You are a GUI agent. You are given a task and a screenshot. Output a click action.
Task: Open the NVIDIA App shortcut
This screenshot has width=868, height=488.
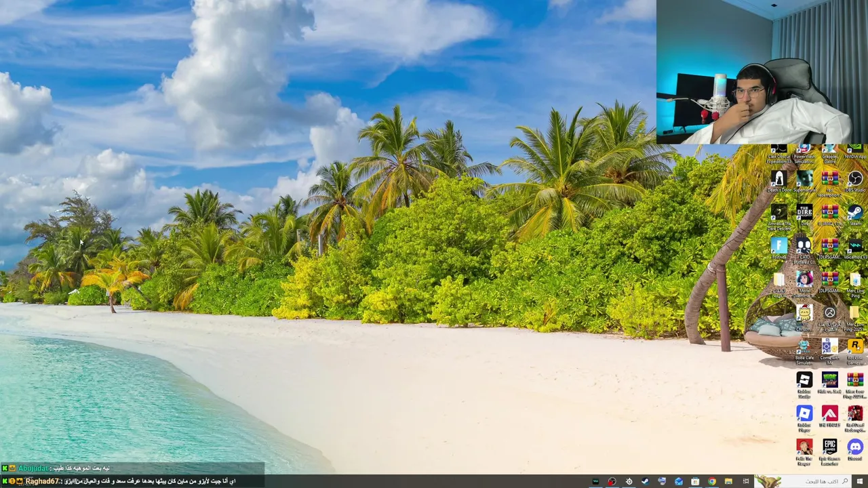tap(855, 152)
